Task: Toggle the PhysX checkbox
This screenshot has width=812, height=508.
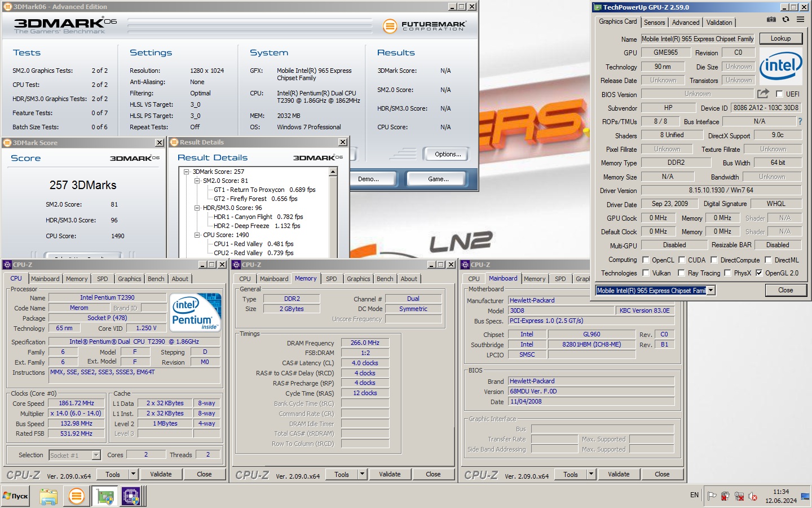Action: point(727,273)
